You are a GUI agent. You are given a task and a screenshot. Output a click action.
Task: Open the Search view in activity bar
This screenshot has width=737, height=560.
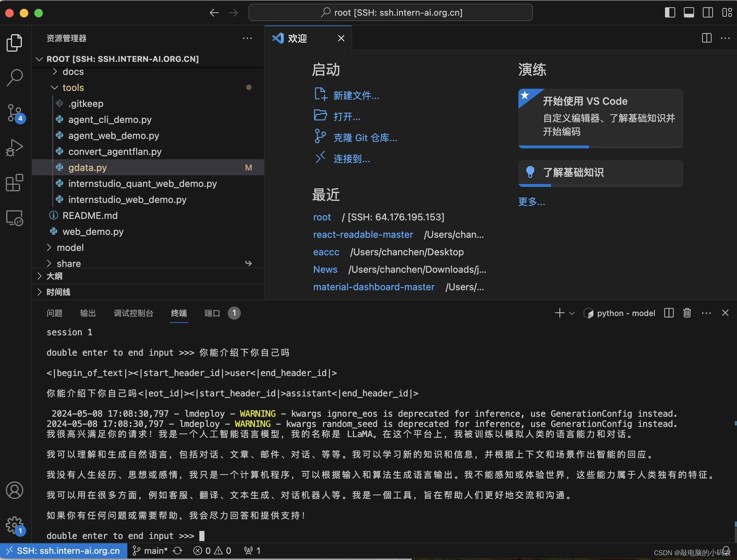15,77
